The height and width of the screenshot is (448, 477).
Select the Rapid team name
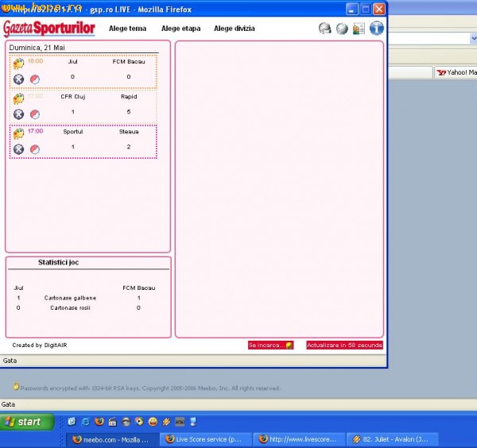[x=129, y=97]
